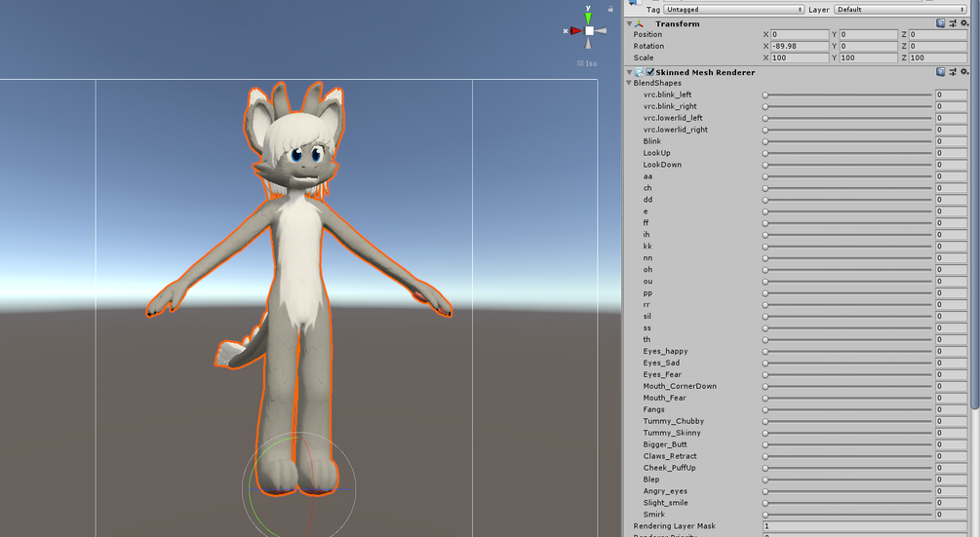Open the Layer dropdown showing Default
Viewport: 980px width, 537px height.
click(x=900, y=10)
